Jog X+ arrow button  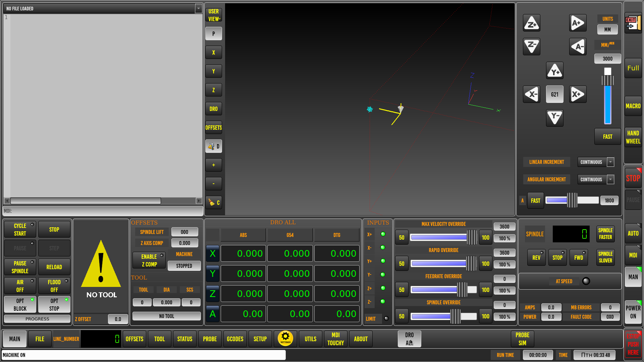tap(578, 94)
